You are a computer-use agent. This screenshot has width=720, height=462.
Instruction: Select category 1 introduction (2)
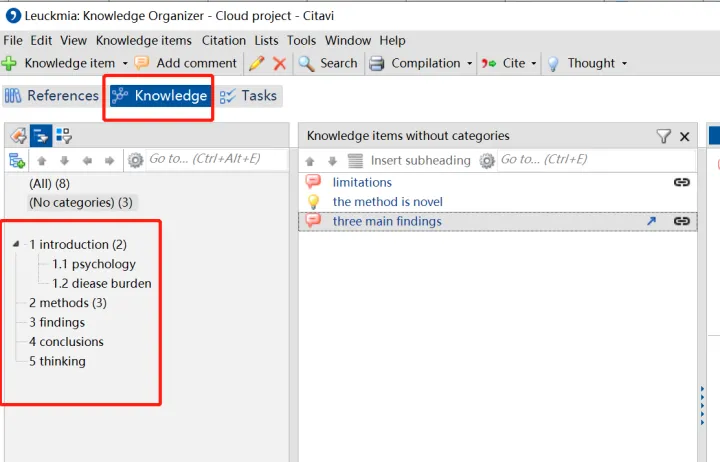[x=78, y=244]
